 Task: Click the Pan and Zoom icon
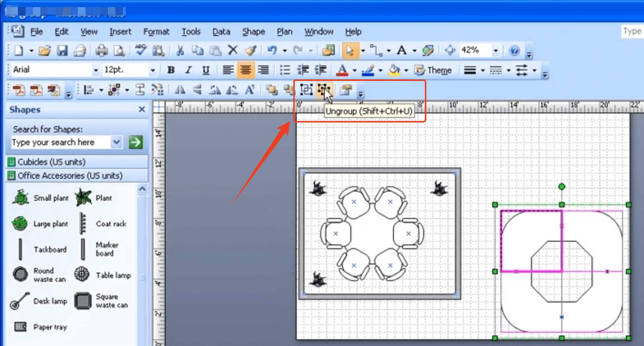point(450,50)
